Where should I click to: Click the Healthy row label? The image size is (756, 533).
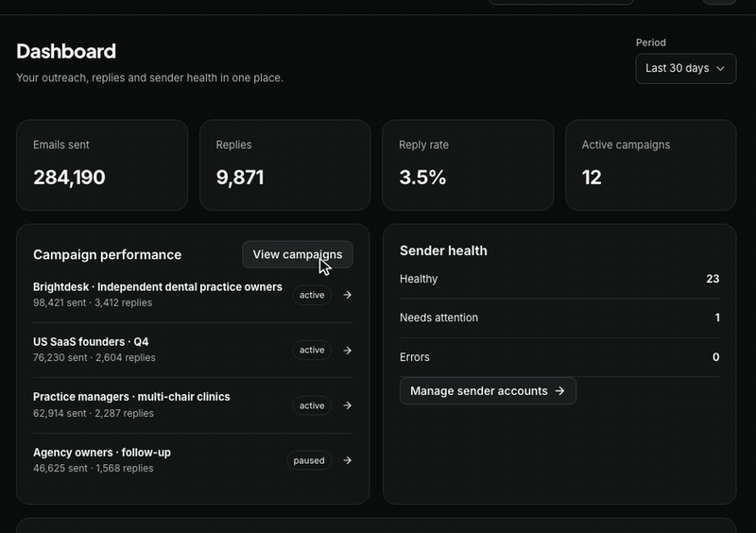point(419,279)
